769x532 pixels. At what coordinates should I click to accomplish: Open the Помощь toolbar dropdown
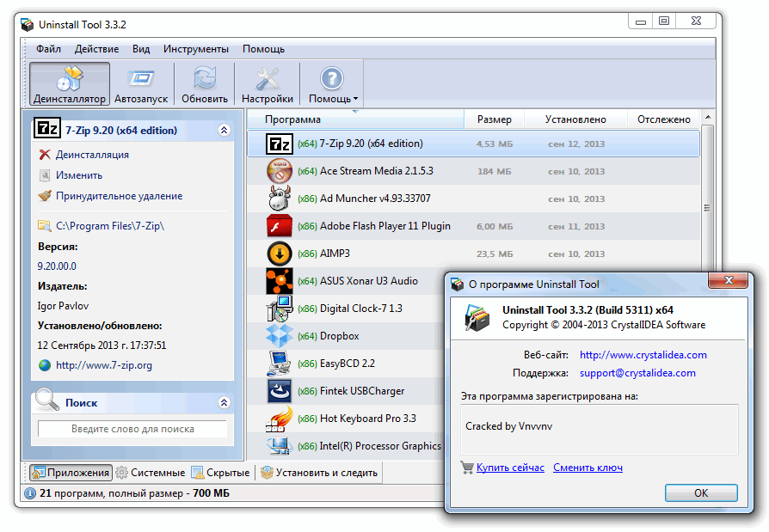click(x=332, y=84)
